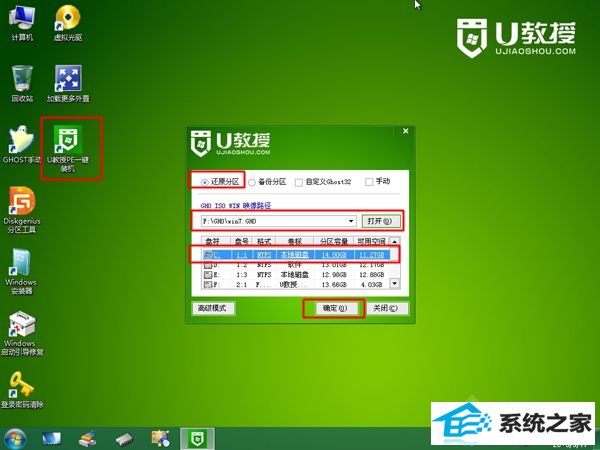Click the colorful picture icon in the taskbar
The image size is (600, 450).
(x=160, y=439)
